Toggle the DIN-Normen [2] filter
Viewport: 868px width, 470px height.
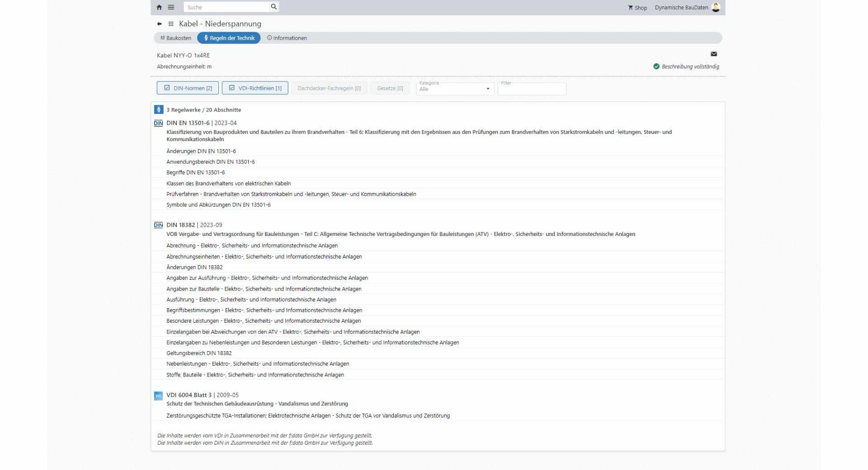click(188, 88)
